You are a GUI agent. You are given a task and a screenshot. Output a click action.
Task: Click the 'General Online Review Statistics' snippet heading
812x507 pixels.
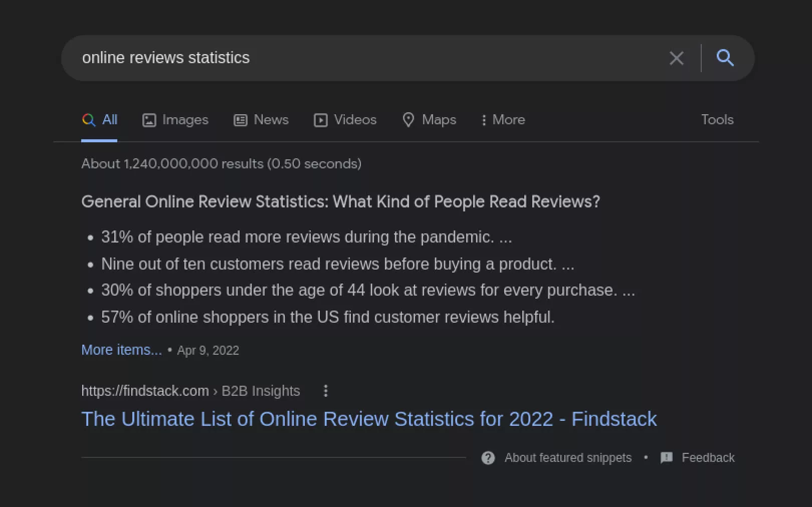click(x=340, y=201)
